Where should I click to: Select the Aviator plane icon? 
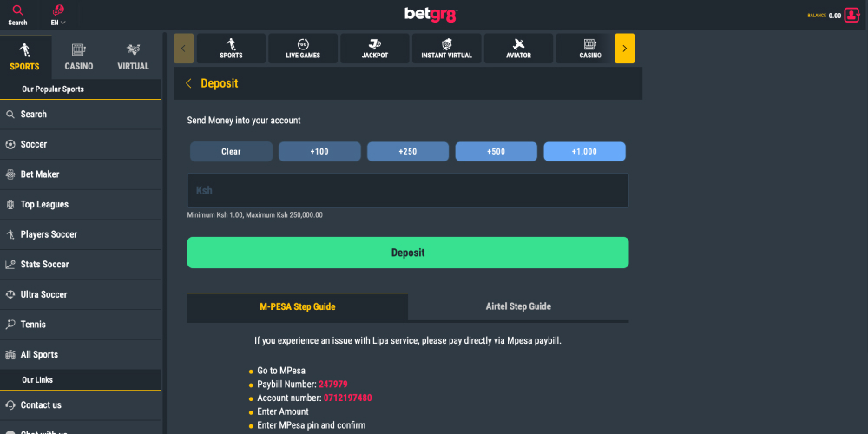coord(518,44)
